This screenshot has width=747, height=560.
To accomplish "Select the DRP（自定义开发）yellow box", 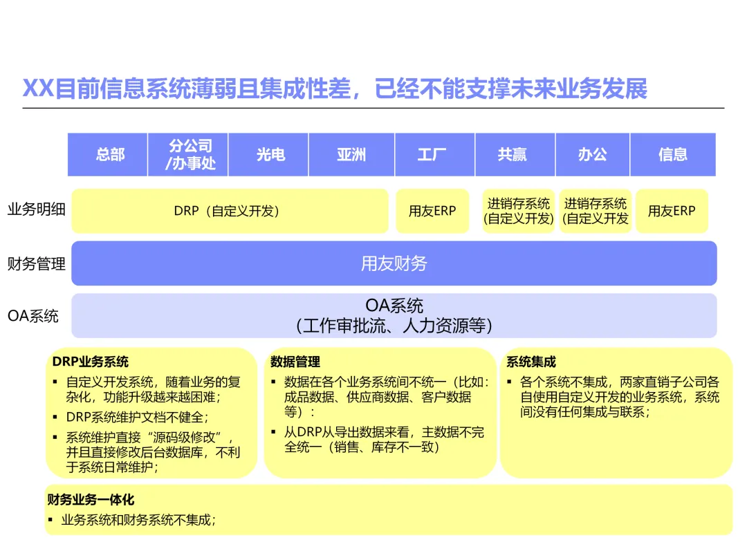I will coord(230,211).
